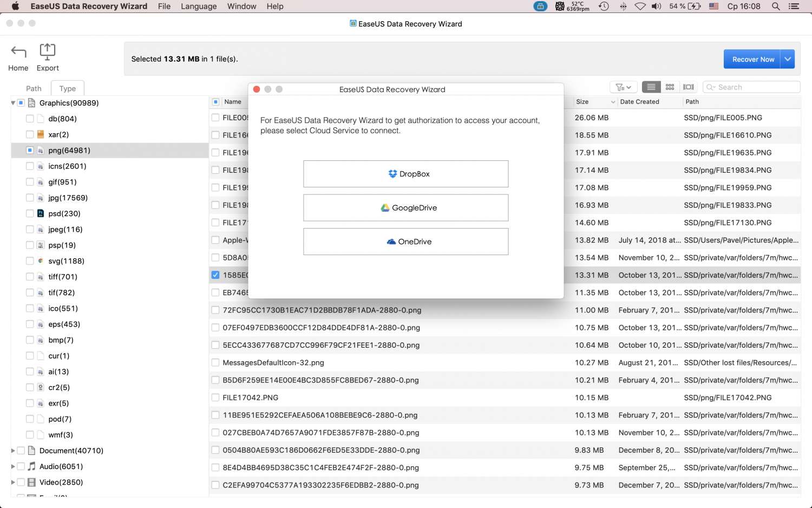Toggle the png(64981) checkbox
812x508 pixels.
pos(30,150)
